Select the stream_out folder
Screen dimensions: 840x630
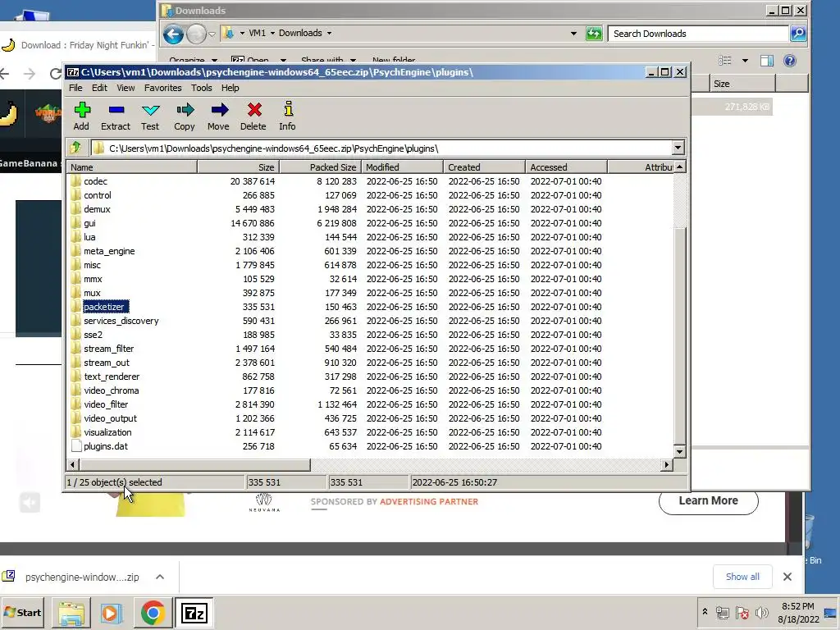[x=107, y=362]
